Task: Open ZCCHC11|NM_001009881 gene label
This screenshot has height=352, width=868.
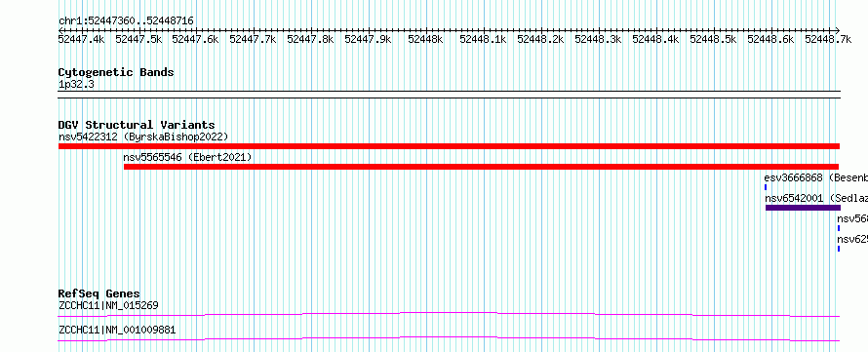Action: (117, 331)
